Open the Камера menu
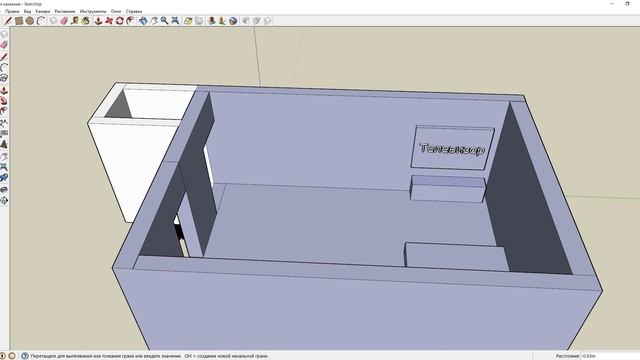This screenshot has height=360, width=640. tap(43, 11)
